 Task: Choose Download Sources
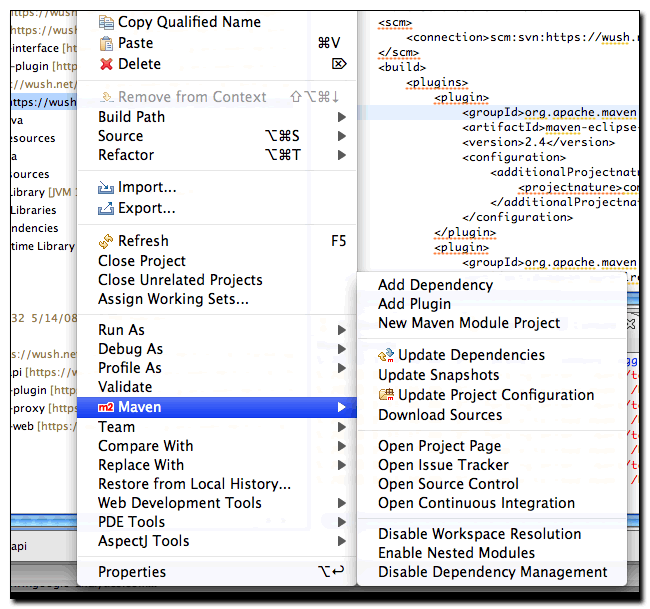(x=440, y=415)
